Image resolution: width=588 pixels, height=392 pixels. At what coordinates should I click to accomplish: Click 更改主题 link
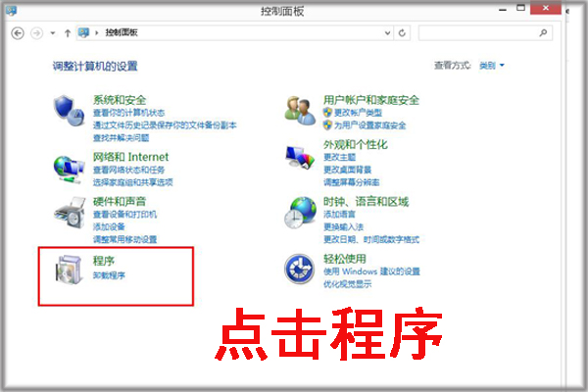coord(339,157)
